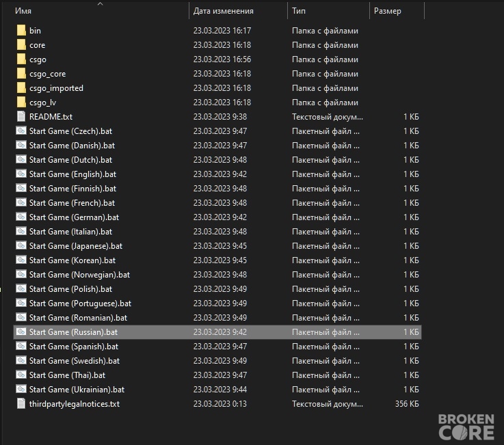The width and height of the screenshot is (504, 445).
Task: Click the date 23.03.2023 0:13 for thirdpartylegalnotices.txt
Action: point(220,403)
